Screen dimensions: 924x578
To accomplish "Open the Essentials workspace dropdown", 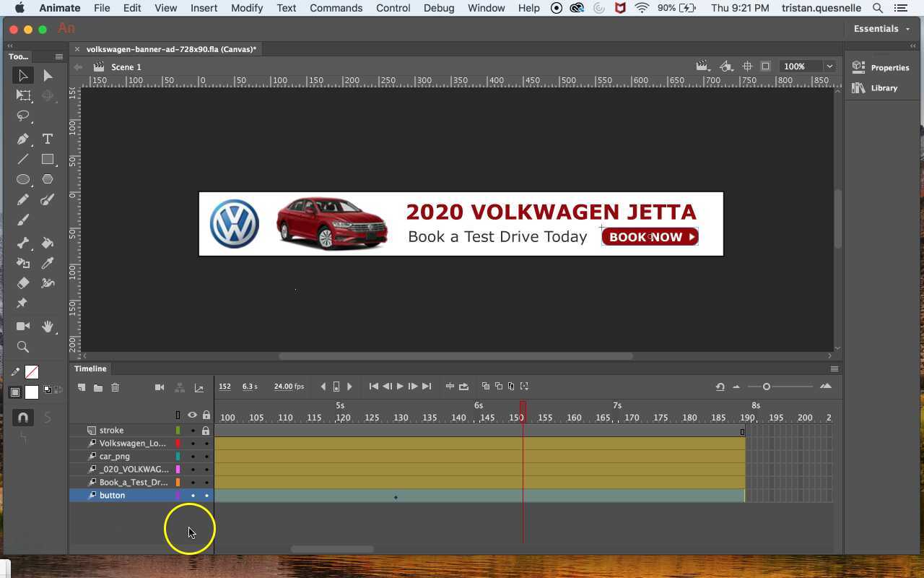I will pyautogui.click(x=880, y=28).
